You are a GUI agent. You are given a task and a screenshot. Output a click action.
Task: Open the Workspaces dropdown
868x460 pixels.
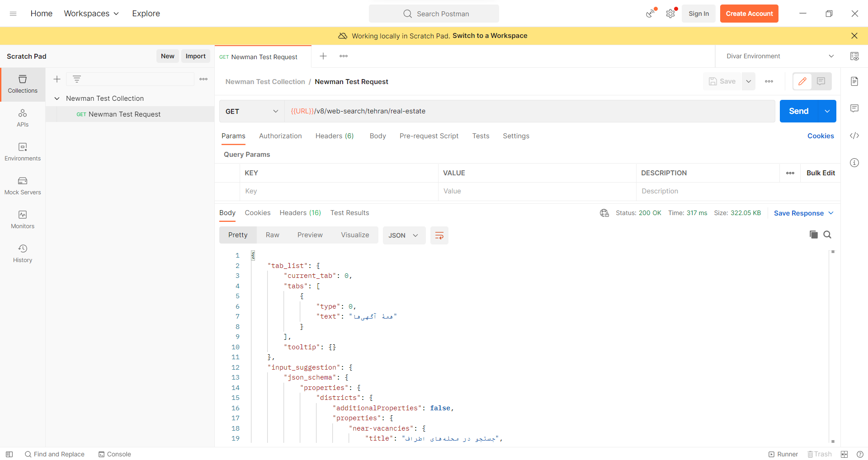(x=91, y=14)
